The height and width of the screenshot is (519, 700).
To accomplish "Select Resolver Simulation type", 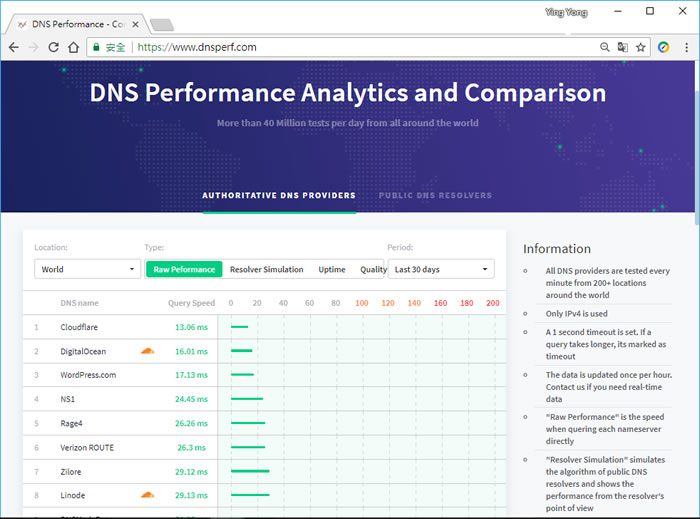I will [x=267, y=270].
